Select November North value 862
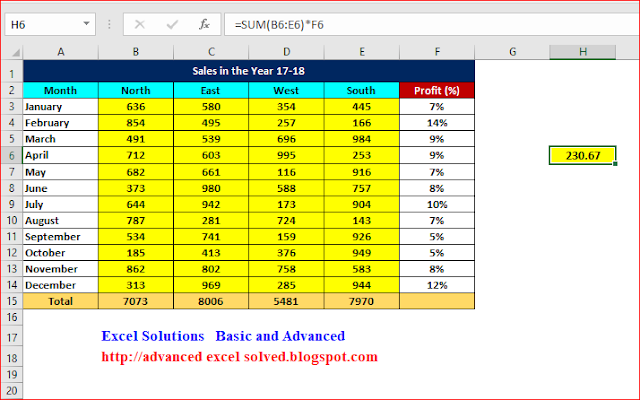The image size is (640, 400). tap(136, 269)
